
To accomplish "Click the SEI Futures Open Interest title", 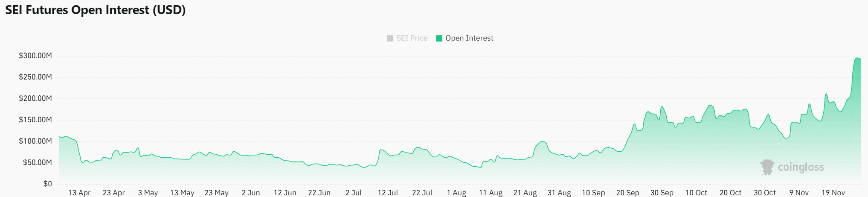I will (96, 10).
